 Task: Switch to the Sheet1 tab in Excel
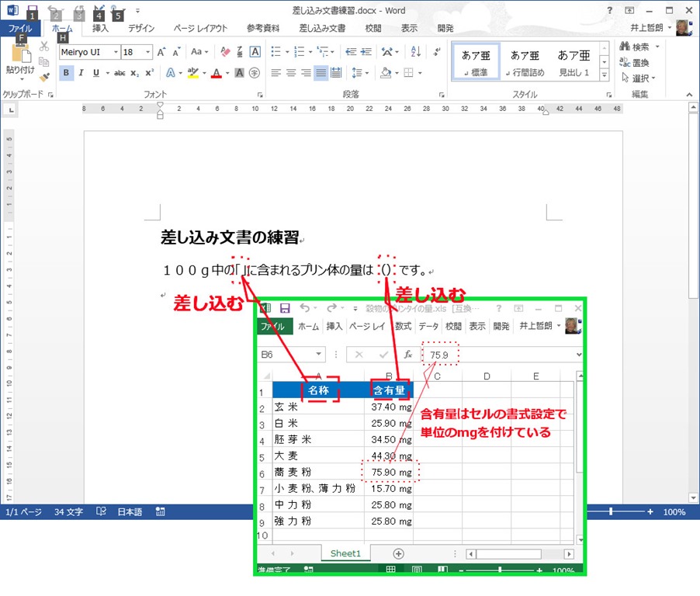coord(345,553)
